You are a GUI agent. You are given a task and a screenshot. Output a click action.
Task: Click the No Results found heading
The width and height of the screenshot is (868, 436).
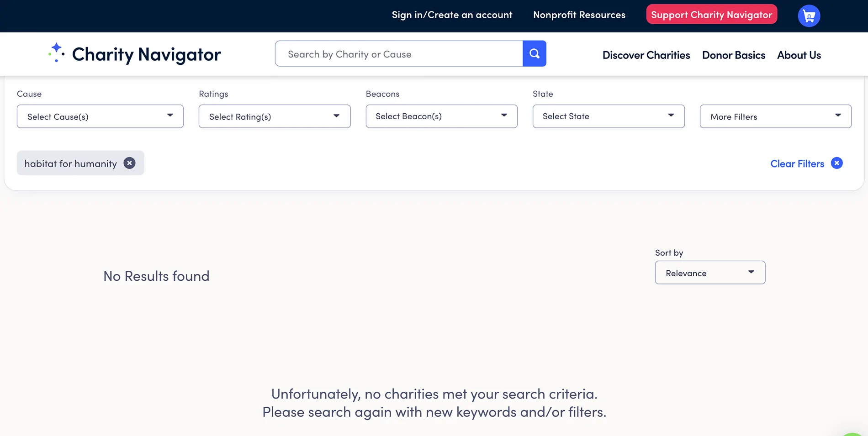click(156, 276)
